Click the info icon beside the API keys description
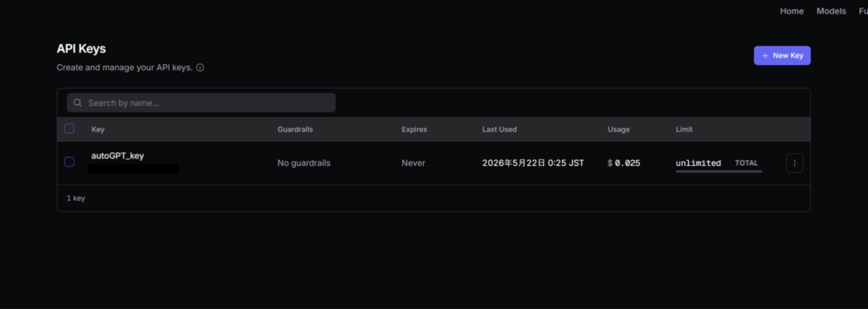The image size is (868, 309). (200, 68)
